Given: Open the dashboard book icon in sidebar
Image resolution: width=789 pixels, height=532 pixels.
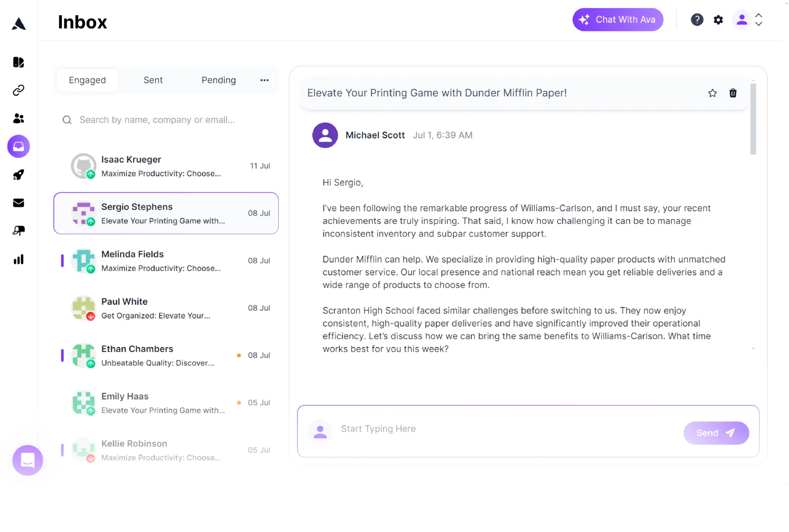Looking at the screenshot, I should pos(19,62).
